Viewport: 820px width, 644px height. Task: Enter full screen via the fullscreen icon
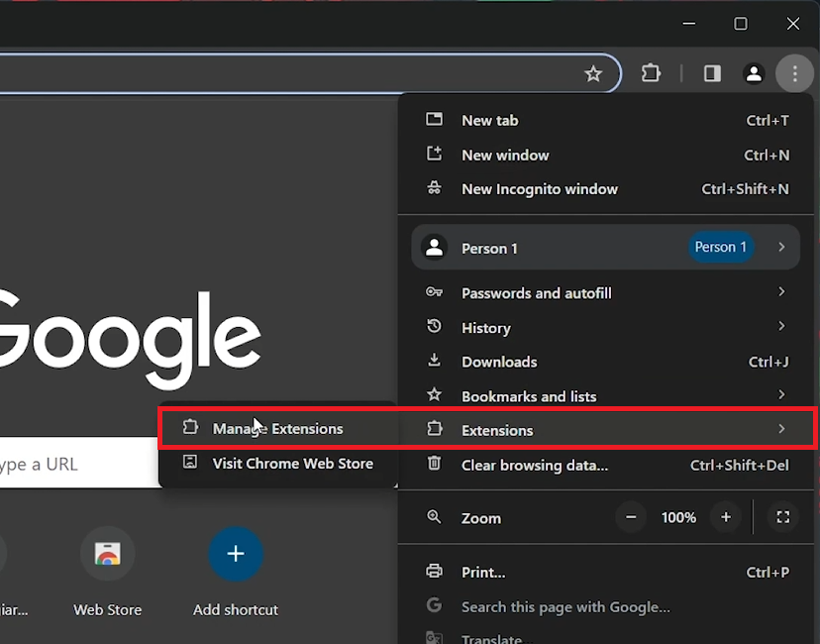point(782,517)
